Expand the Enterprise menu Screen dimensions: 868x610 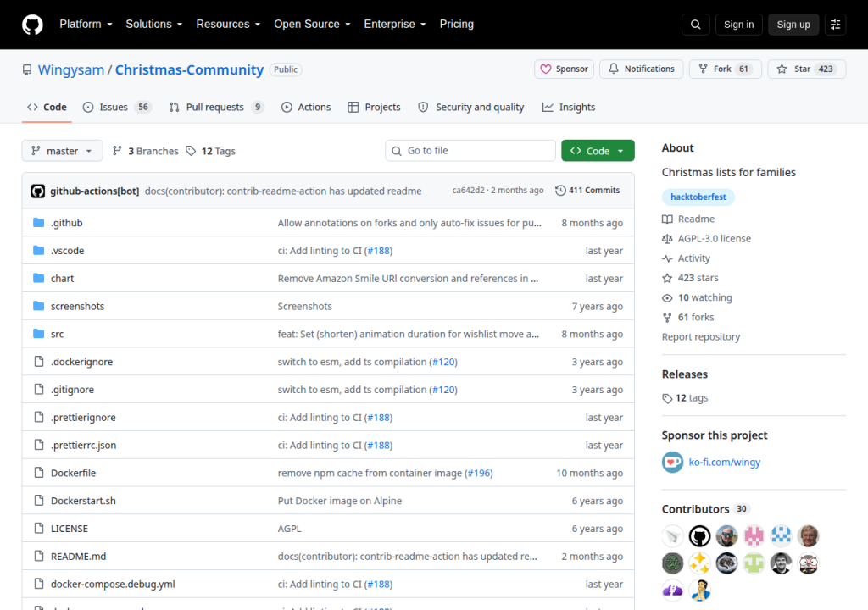(395, 25)
